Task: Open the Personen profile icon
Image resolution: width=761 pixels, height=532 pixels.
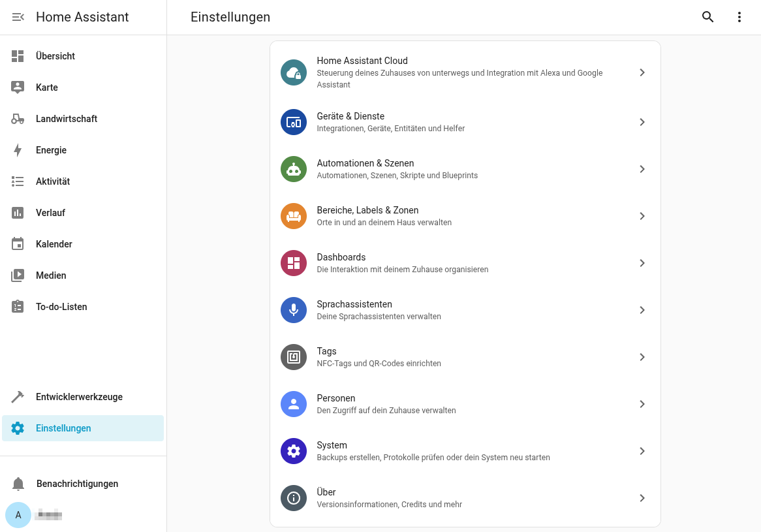Action: 294,404
